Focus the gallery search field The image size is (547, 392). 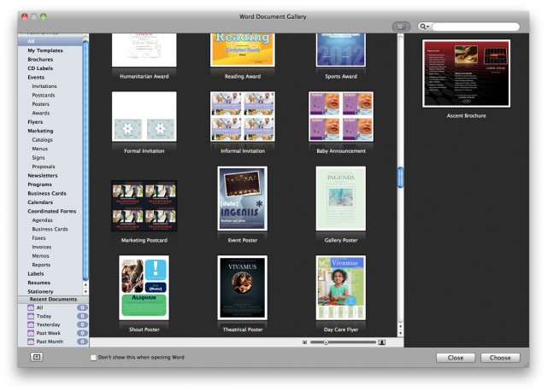(x=475, y=26)
